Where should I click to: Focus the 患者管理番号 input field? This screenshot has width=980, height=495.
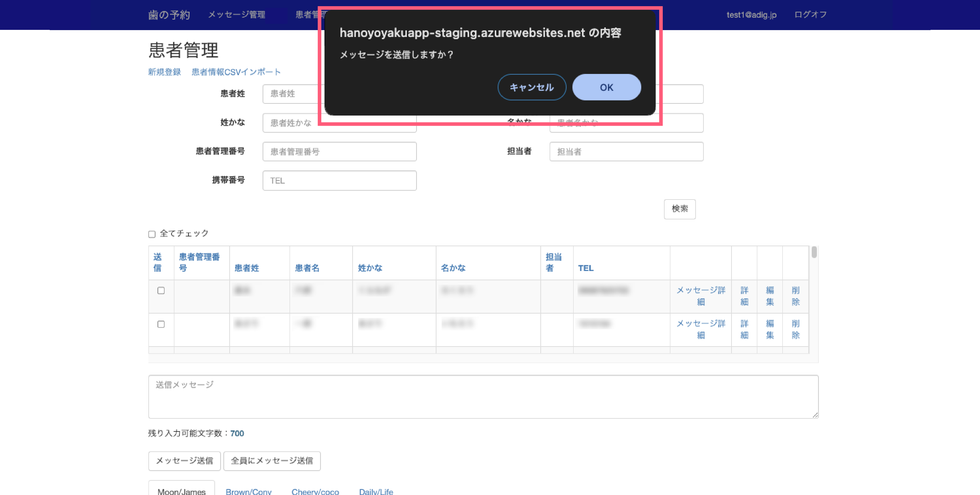tap(339, 152)
